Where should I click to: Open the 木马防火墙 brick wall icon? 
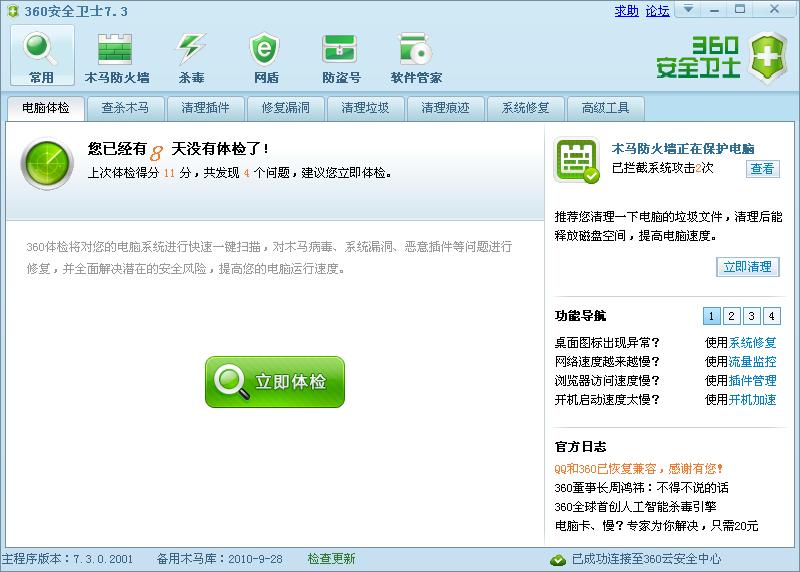[115, 49]
